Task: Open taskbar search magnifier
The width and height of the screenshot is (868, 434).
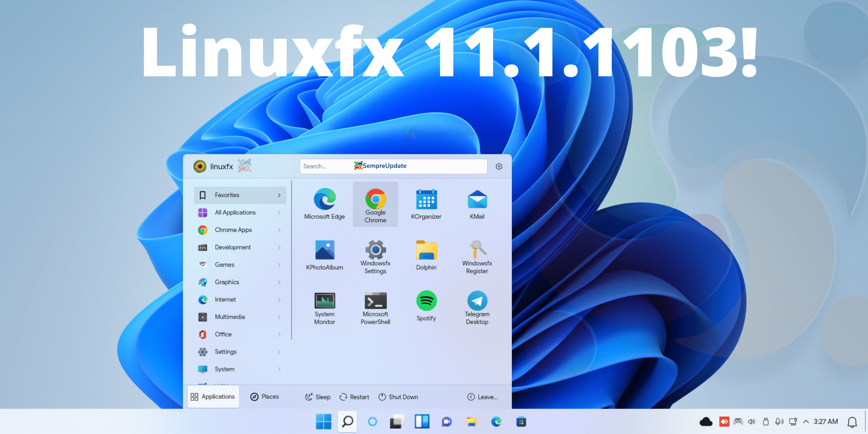Action: click(x=348, y=421)
